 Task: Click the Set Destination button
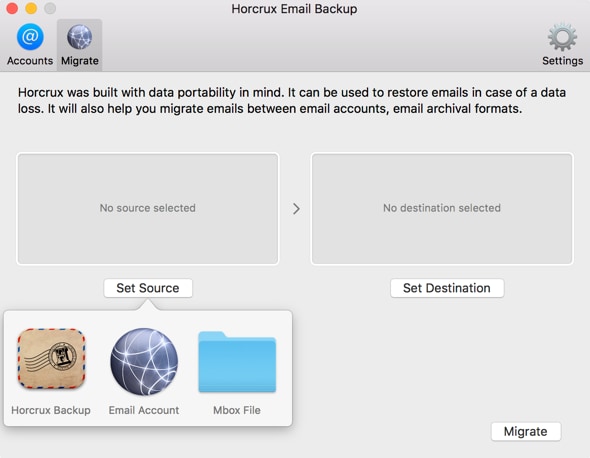pos(447,288)
